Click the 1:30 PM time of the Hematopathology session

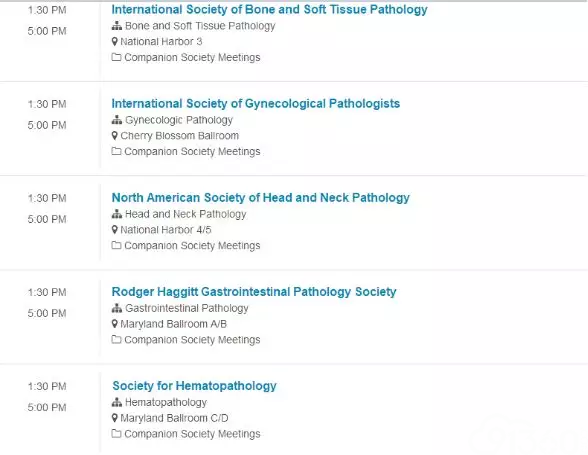coord(47,386)
